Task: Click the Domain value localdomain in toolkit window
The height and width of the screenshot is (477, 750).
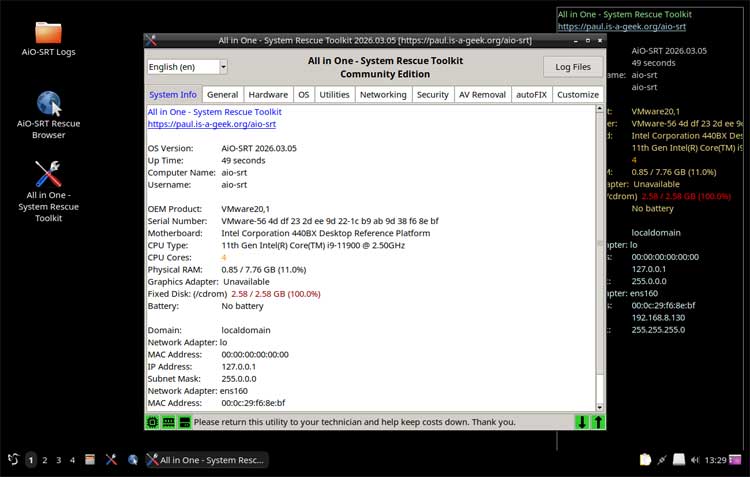Action: pos(245,330)
